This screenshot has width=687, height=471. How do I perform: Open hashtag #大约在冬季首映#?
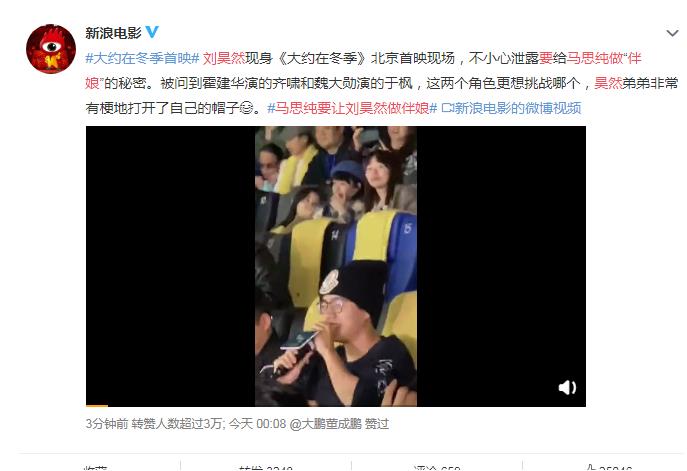[x=142, y=58]
